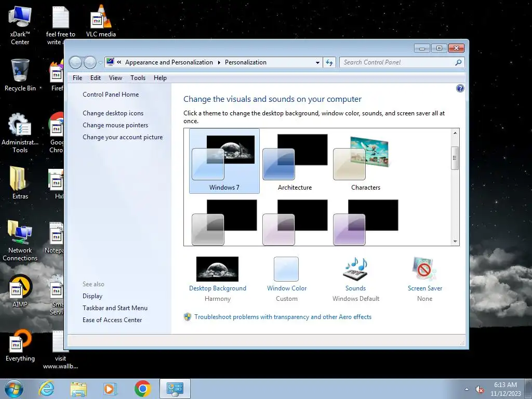Click the muted volume tray icon
Viewport: 532px width, 399px height.
pyautogui.click(x=480, y=390)
